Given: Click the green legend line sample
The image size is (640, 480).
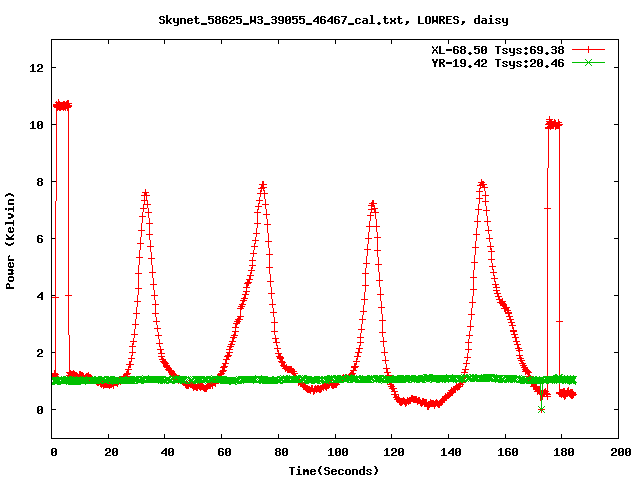Looking at the screenshot, I should click(588, 63).
